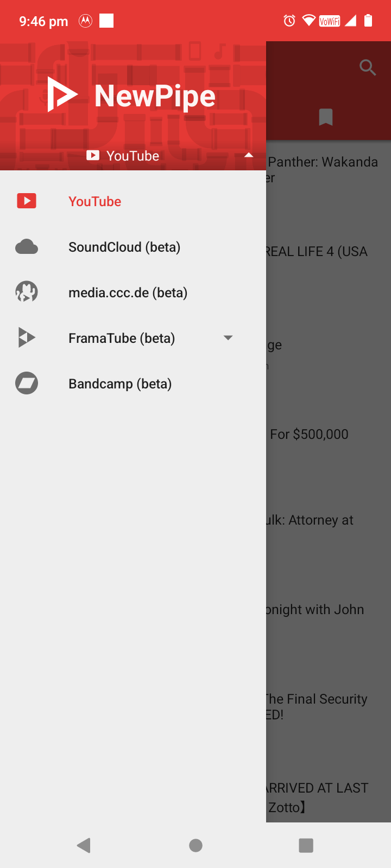Screen dimensions: 391x868
Task: Select the YouTube service entry
Action: point(95,201)
